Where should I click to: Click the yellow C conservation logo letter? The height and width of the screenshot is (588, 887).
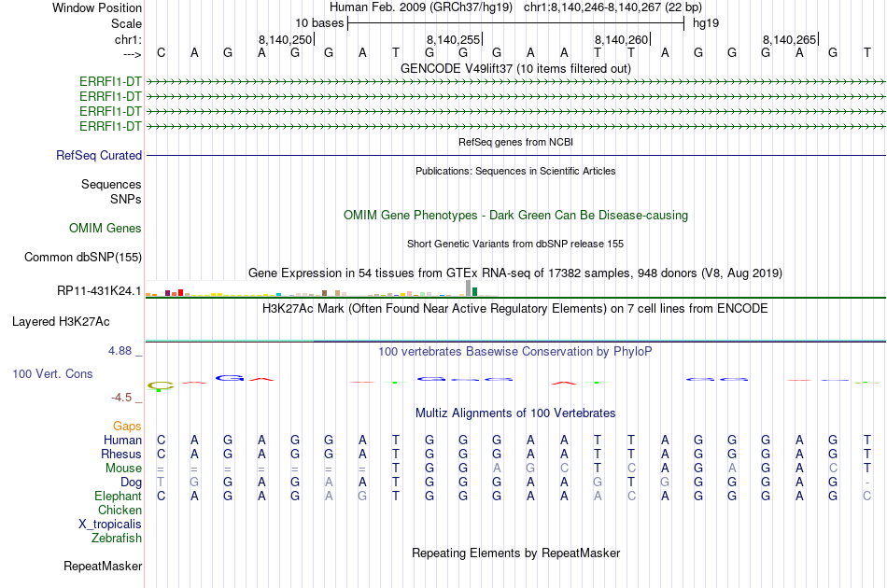click(x=162, y=386)
